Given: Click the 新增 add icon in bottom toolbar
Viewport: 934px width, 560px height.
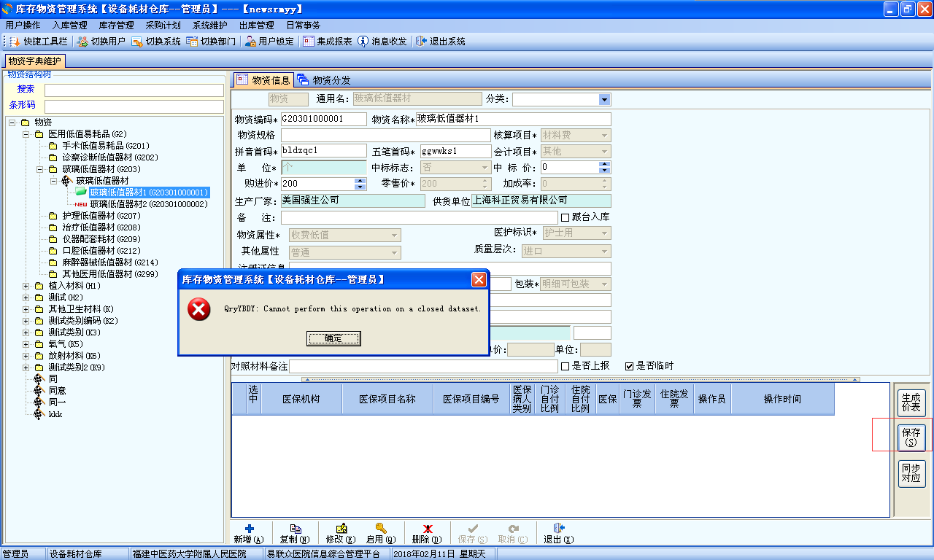Looking at the screenshot, I should pos(249,529).
